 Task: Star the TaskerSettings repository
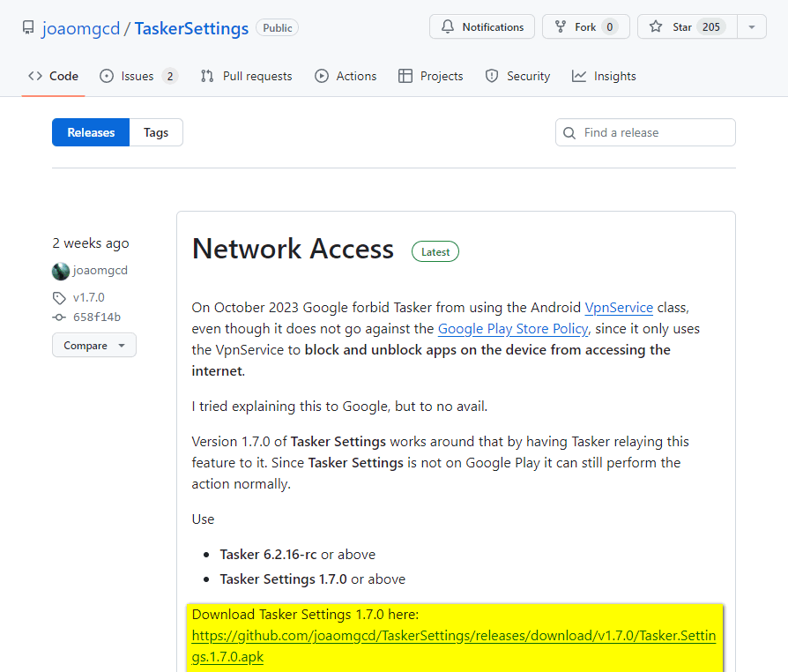687,26
